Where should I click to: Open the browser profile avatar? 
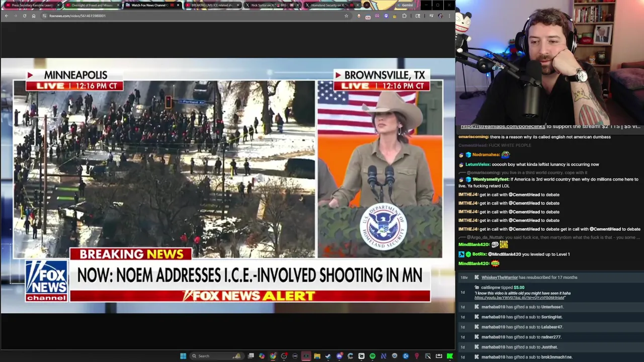(x=440, y=16)
